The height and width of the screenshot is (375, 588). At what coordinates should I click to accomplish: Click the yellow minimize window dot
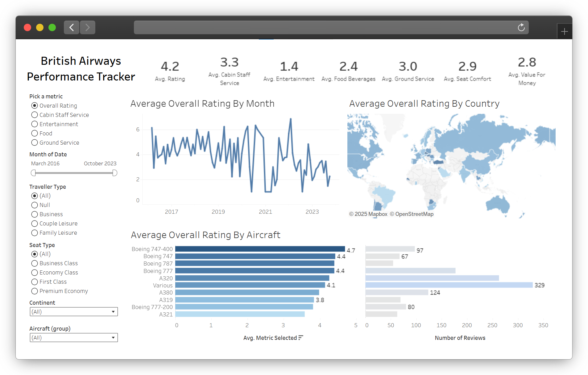tap(40, 27)
